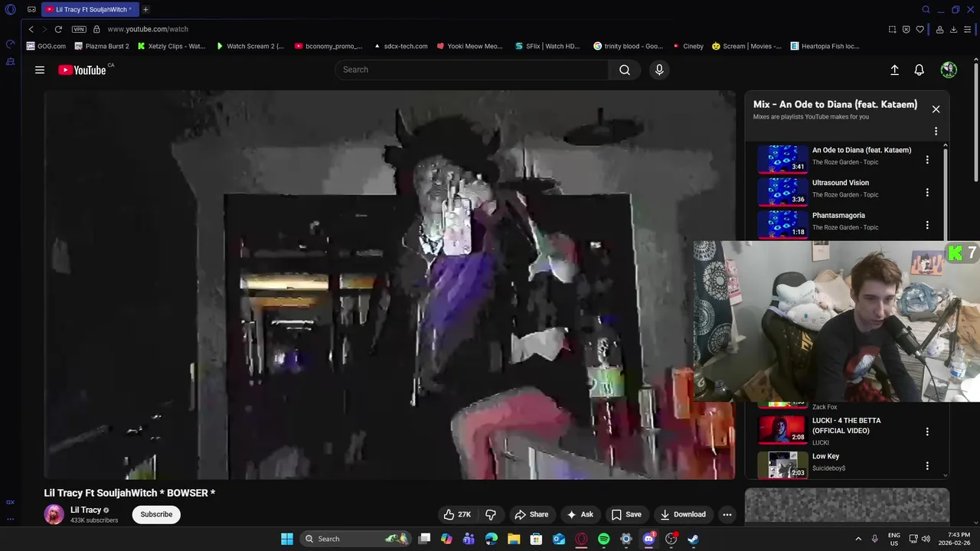980x551 pixels.
Task: Play Phantasmagoria from the mix
Action: pyautogui.click(x=782, y=224)
